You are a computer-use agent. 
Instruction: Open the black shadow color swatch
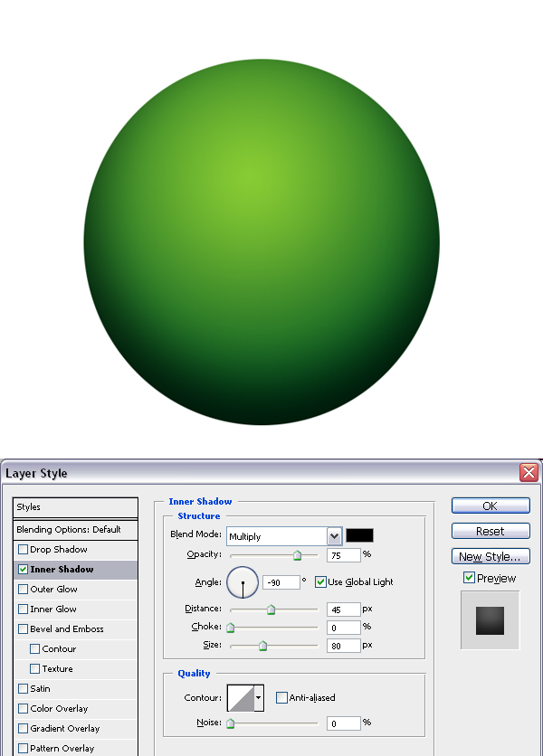click(x=359, y=535)
